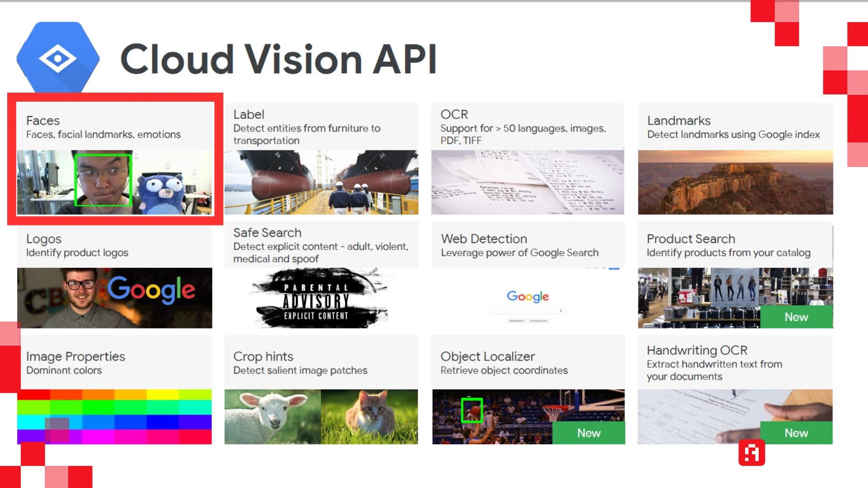Select the 'Web Detection' card heading
The width and height of the screenshot is (868, 488).
click(x=484, y=239)
